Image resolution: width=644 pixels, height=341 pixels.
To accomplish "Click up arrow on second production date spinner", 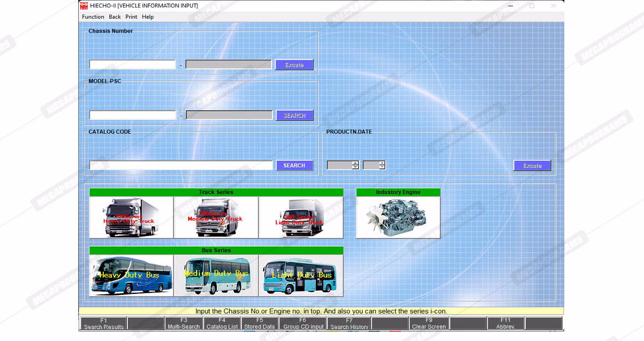I will pos(382,163).
